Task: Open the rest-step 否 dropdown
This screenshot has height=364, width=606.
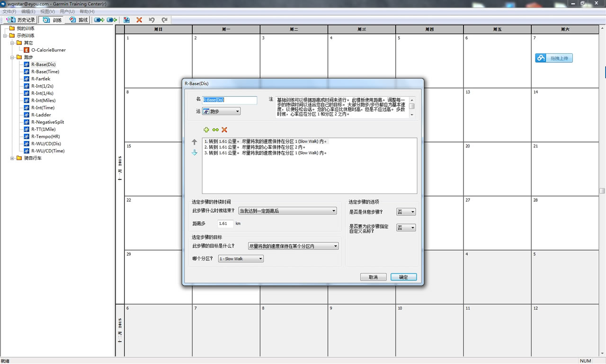Action: click(406, 212)
